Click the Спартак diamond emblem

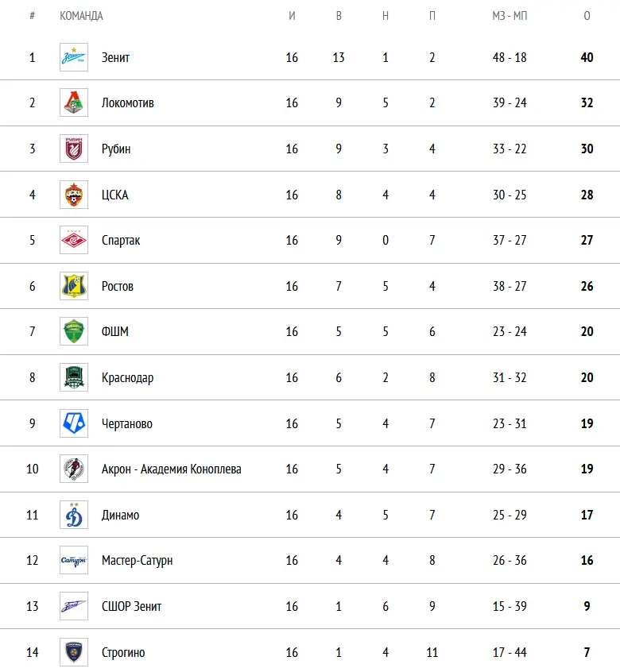tap(74, 240)
